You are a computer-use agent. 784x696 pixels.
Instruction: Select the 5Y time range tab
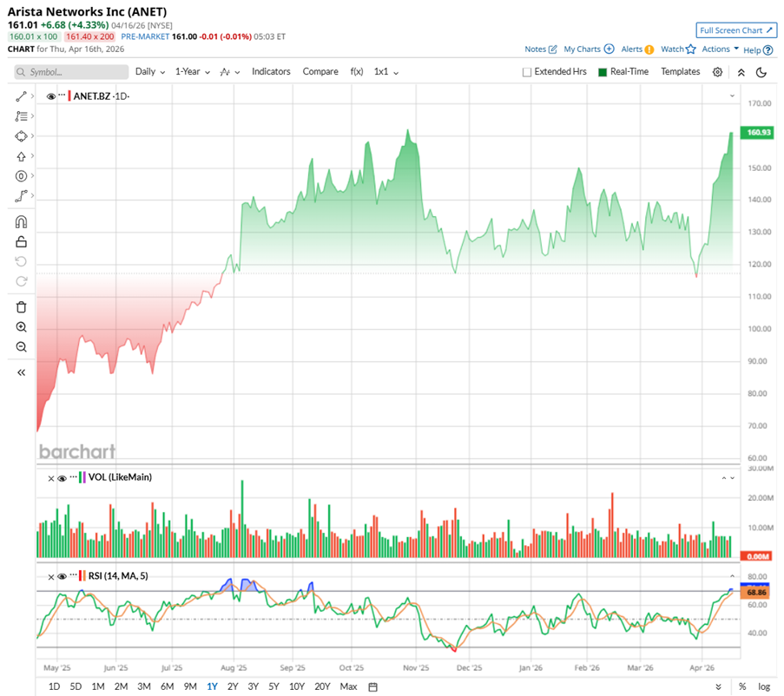(x=273, y=686)
